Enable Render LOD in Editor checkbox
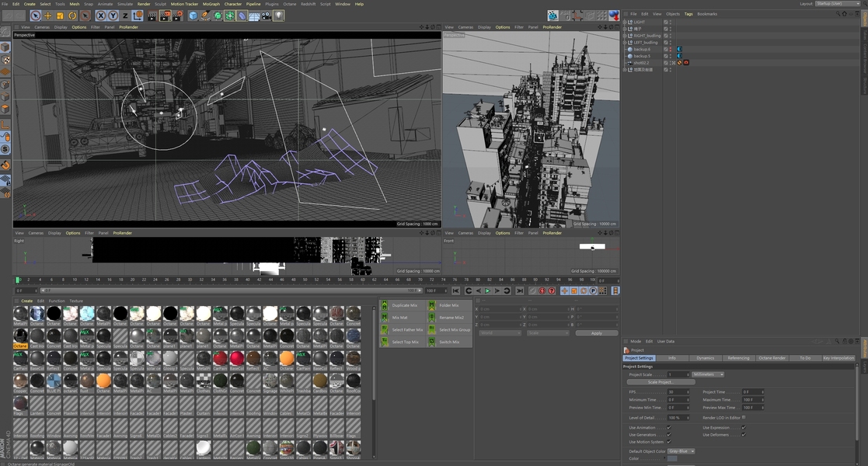 pos(744,417)
